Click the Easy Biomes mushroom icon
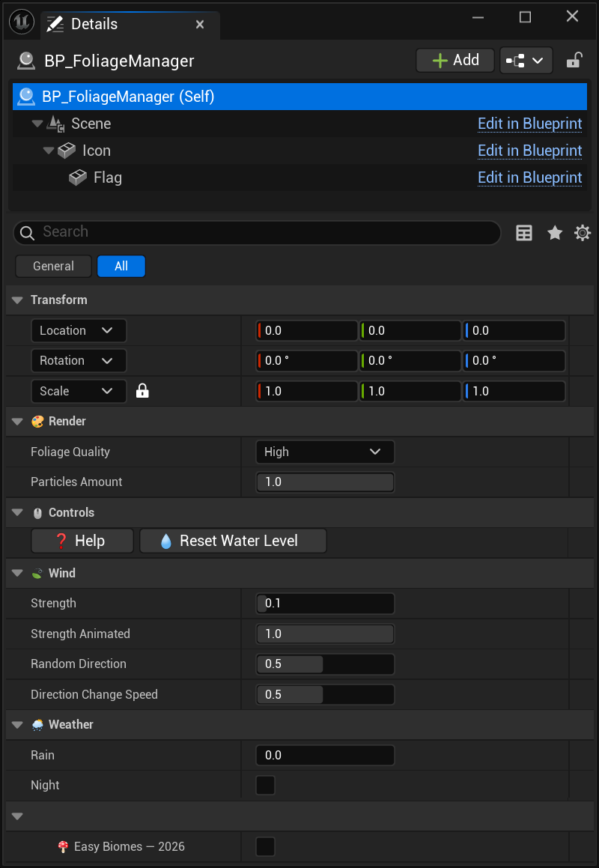 point(63,846)
